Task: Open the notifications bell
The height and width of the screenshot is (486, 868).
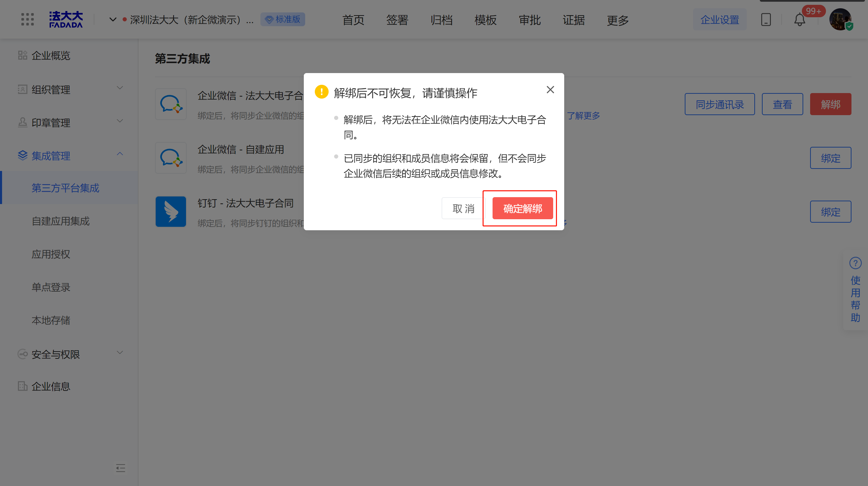Action: click(x=799, y=20)
